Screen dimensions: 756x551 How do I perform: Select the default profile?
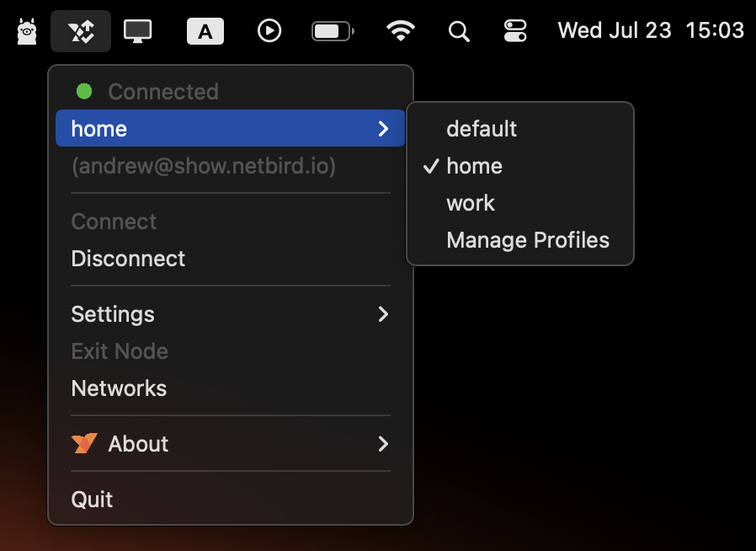point(482,129)
